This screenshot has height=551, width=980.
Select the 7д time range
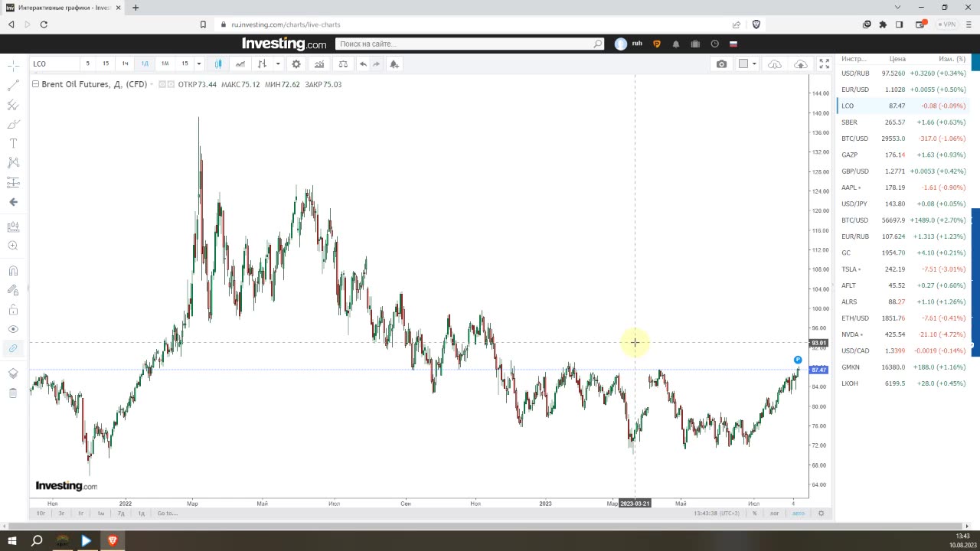(121, 513)
